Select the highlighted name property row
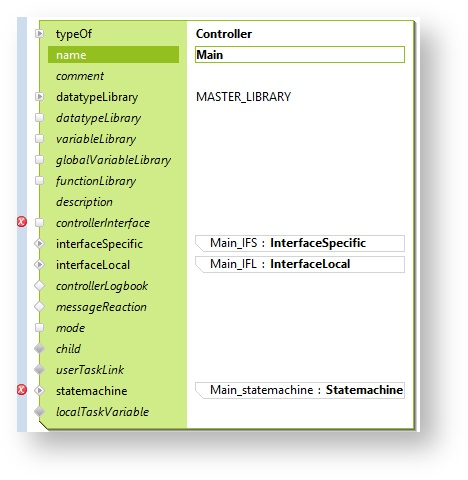Image resolution: width=468 pixels, height=480 pixels. point(113,55)
